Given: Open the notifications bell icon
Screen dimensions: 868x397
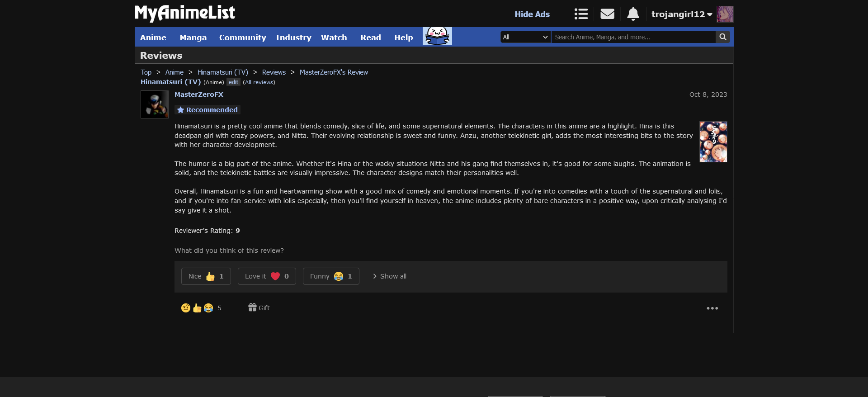Looking at the screenshot, I should click(x=633, y=14).
